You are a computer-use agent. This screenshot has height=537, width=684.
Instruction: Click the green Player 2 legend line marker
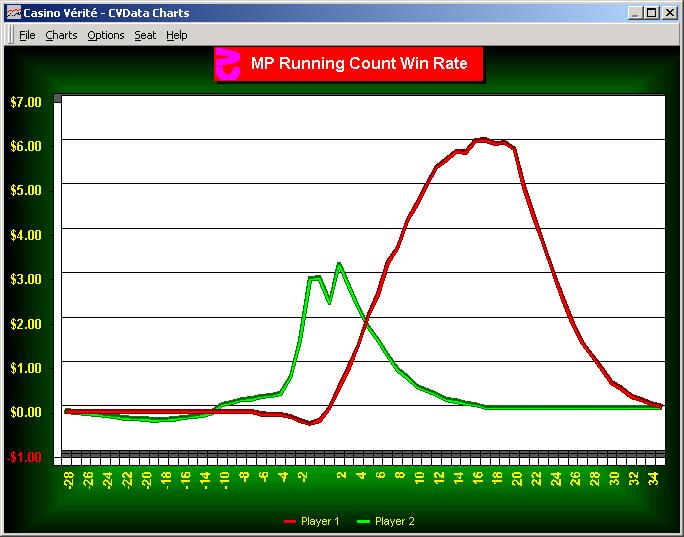(363, 522)
